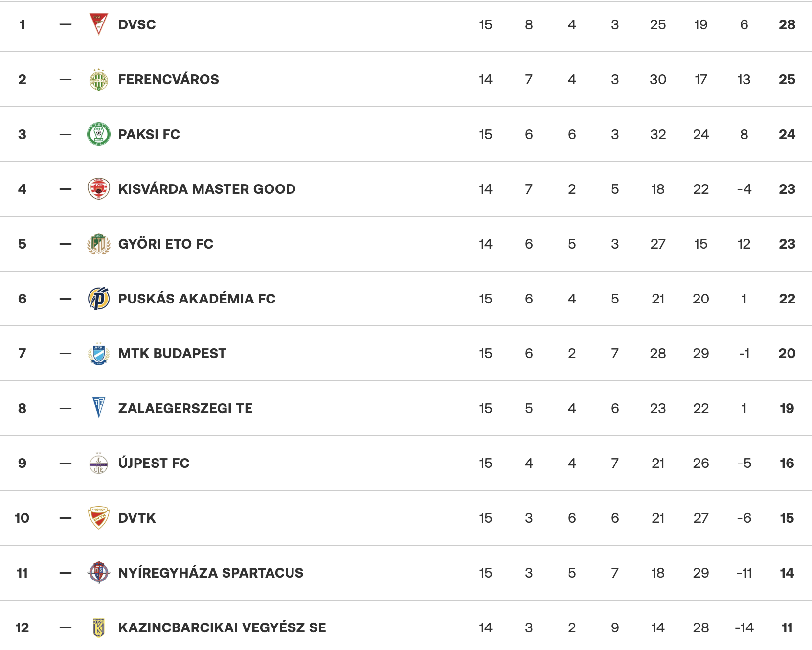Click DVSC's points total of 28

(787, 24)
